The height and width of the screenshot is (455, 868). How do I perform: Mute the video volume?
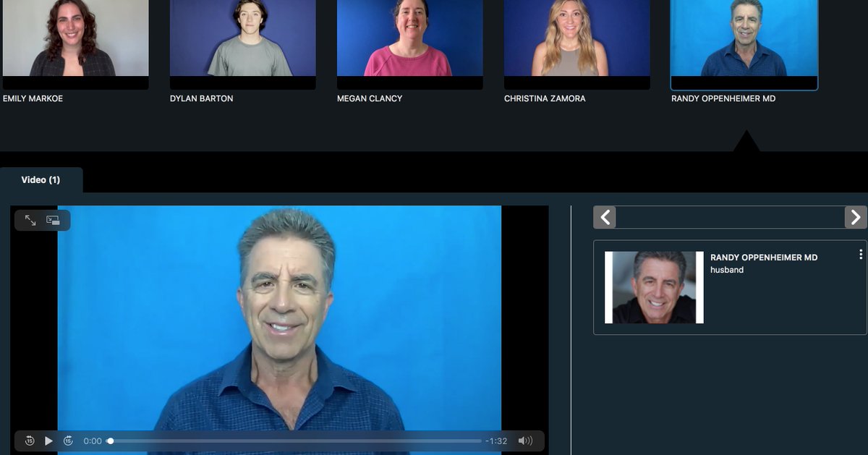click(x=525, y=441)
